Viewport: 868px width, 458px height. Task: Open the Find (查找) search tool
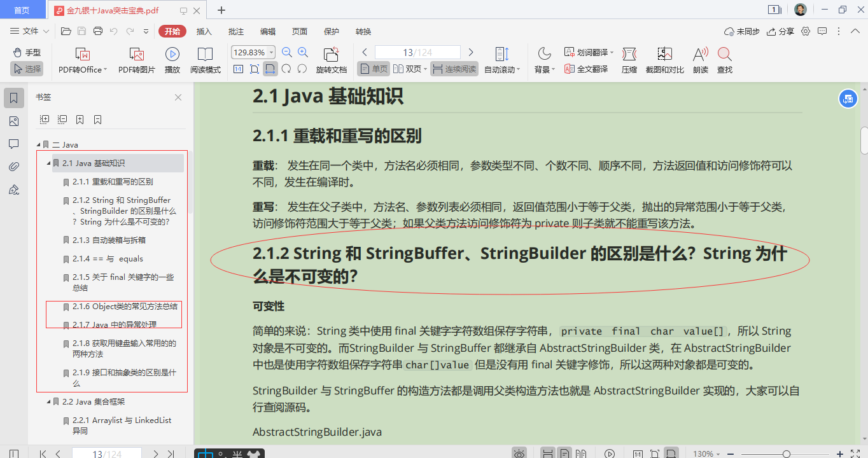(x=725, y=61)
